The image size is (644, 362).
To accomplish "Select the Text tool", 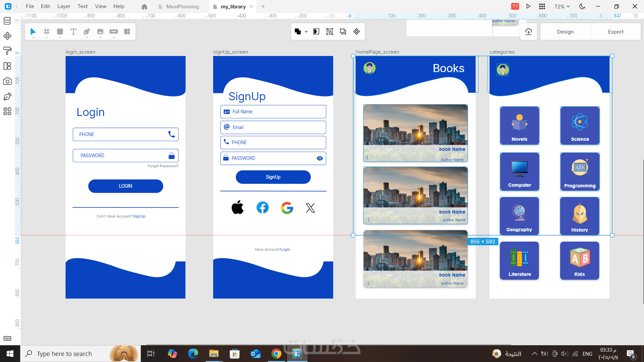I will click(x=73, y=32).
